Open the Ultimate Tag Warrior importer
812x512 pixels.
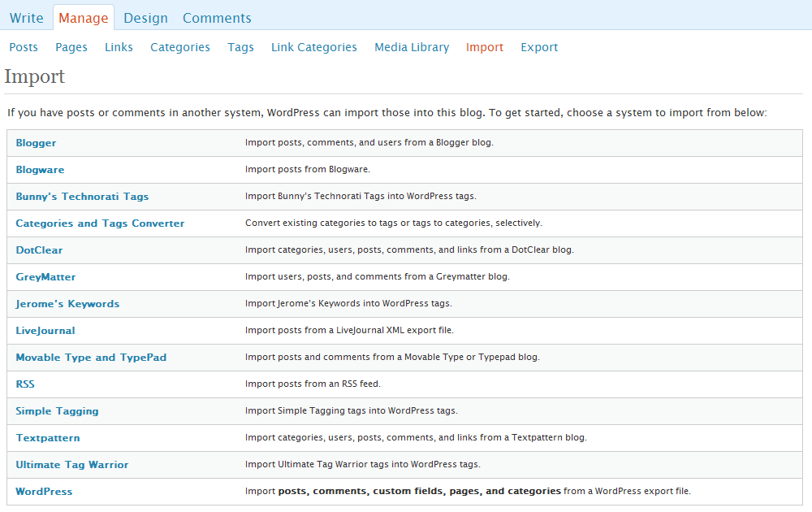pyautogui.click(x=72, y=465)
